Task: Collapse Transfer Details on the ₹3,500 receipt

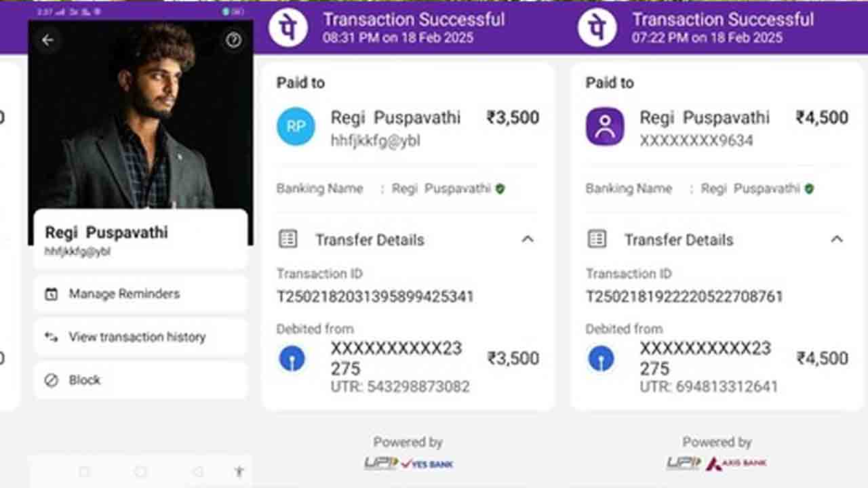Action: pos(528,239)
